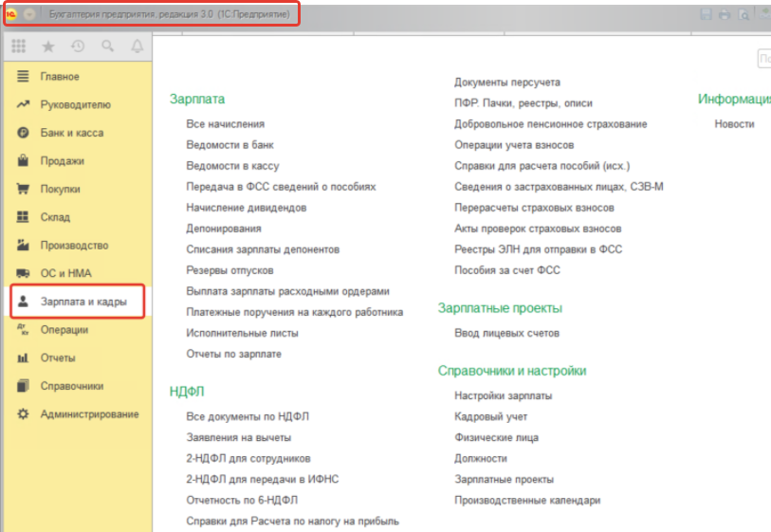
Task: Open Новости link
Action: (x=735, y=124)
